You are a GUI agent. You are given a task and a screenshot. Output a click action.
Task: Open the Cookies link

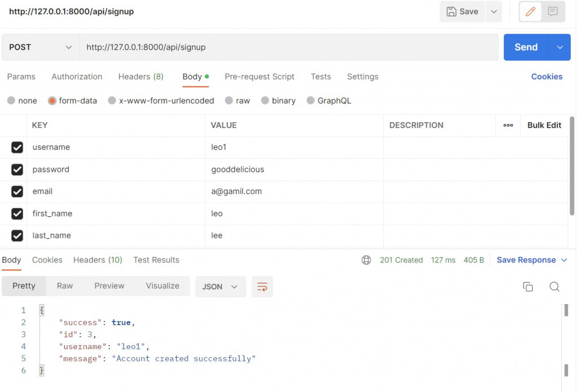click(x=547, y=77)
